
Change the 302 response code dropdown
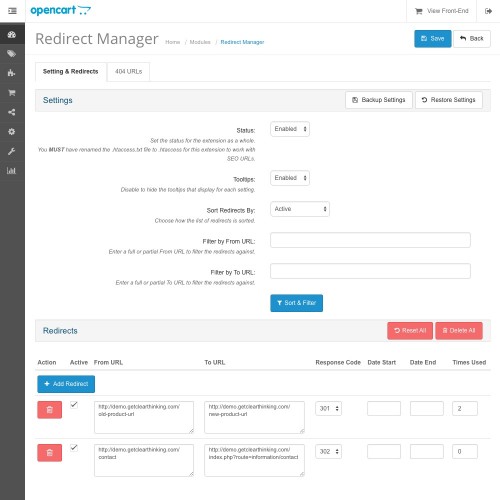[x=328, y=452]
